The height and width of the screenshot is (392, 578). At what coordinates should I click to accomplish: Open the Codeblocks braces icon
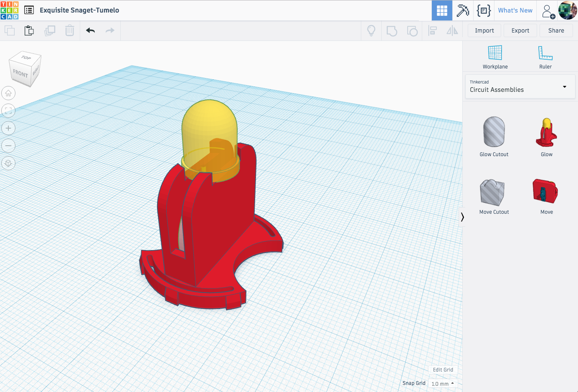pos(484,10)
